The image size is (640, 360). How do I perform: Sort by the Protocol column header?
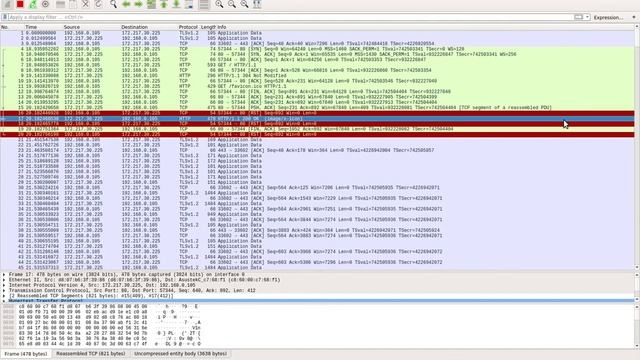tap(188, 27)
